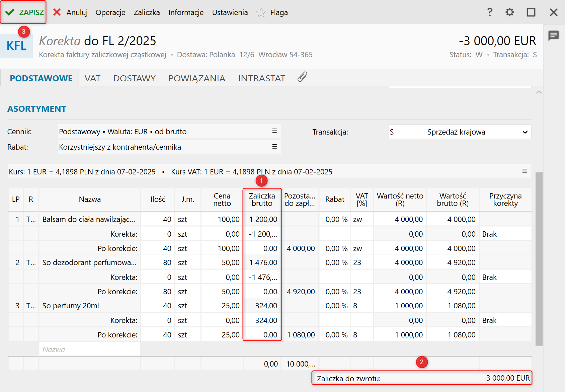Select the Pozosta... do zapł... column header
The width and height of the screenshot is (565, 392).
click(x=300, y=199)
